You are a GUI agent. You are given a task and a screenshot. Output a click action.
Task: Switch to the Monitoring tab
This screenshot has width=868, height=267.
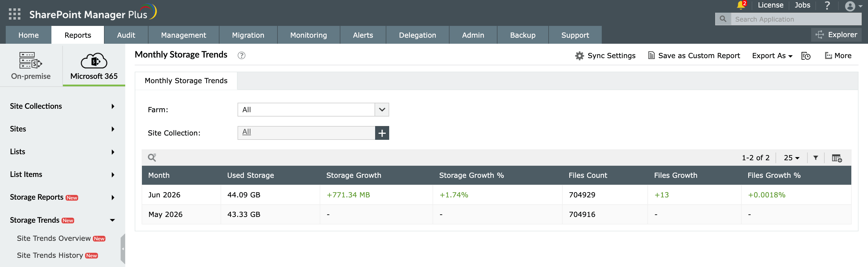click(309, 35)
